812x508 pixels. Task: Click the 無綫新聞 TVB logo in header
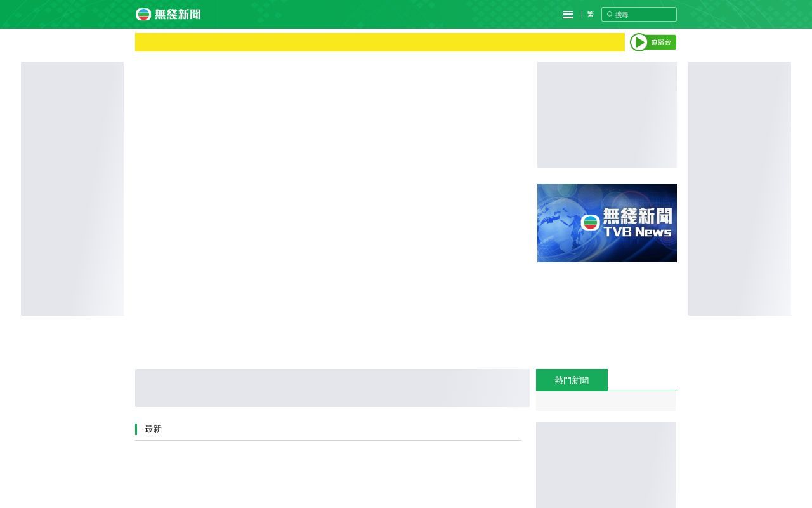pyautogui.click(x=168, y=14)
